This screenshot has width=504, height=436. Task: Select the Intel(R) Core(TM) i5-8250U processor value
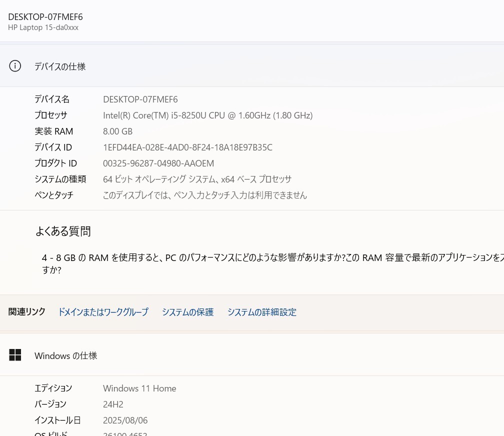[207, 115]
